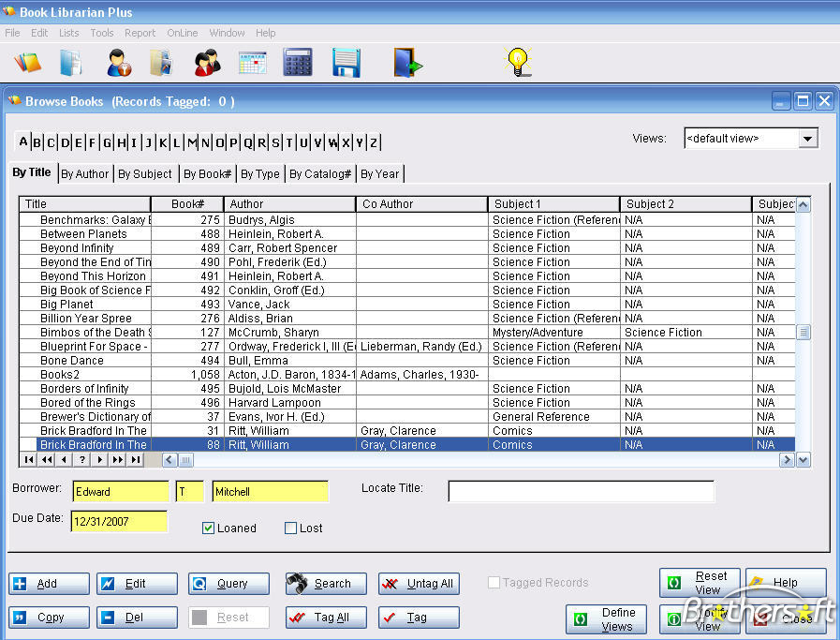The height and width of the screenshot is (640, 840).
Task: Click the light bulb tips icon
Action: (519, 62)
